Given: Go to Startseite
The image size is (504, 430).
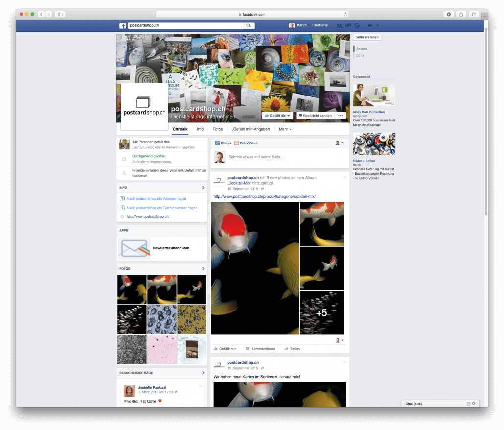Looking at the screenshot, I should pyautogui.click(x=320, y=25).
